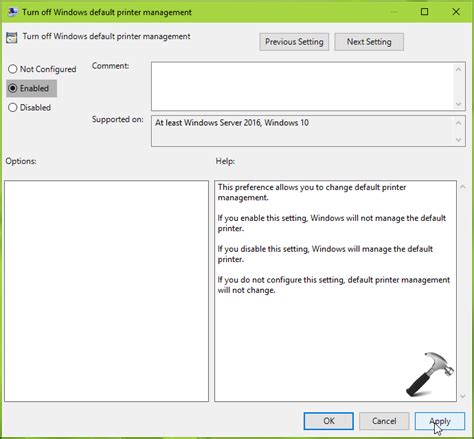Screen dimensions: 474x439
Task: Click Comment box scroll down arrow
Action: pyautogui.click(x=459, y=104)
